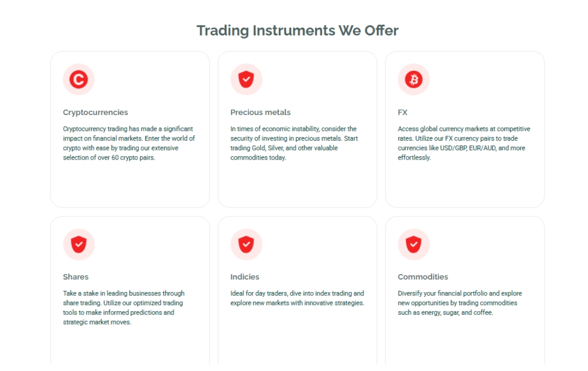Click the Cryptocurrencies red C icon
The width and height of the screenshot is (588, 371).
tap(78, 80)
